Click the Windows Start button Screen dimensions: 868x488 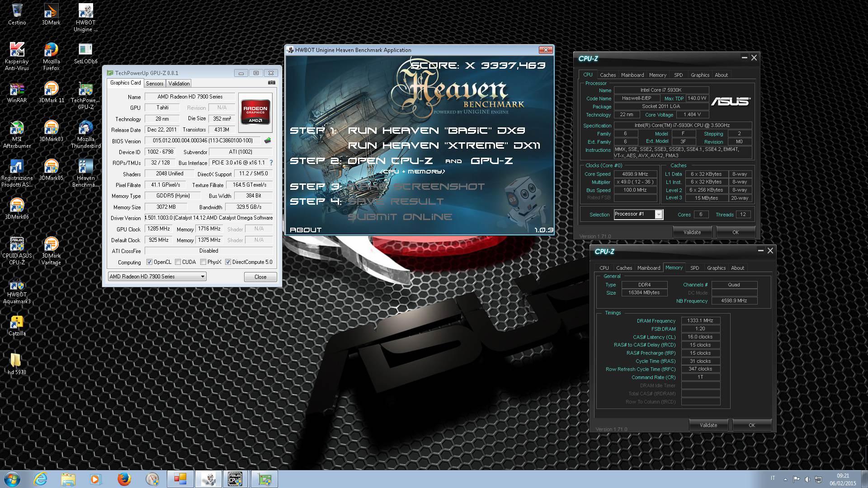(x=12, y=479)
